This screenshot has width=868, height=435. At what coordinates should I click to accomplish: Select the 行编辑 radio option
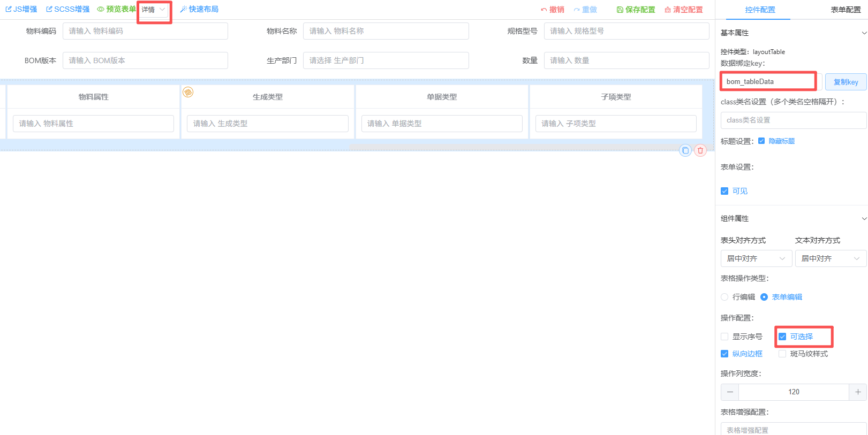[724, 297]
